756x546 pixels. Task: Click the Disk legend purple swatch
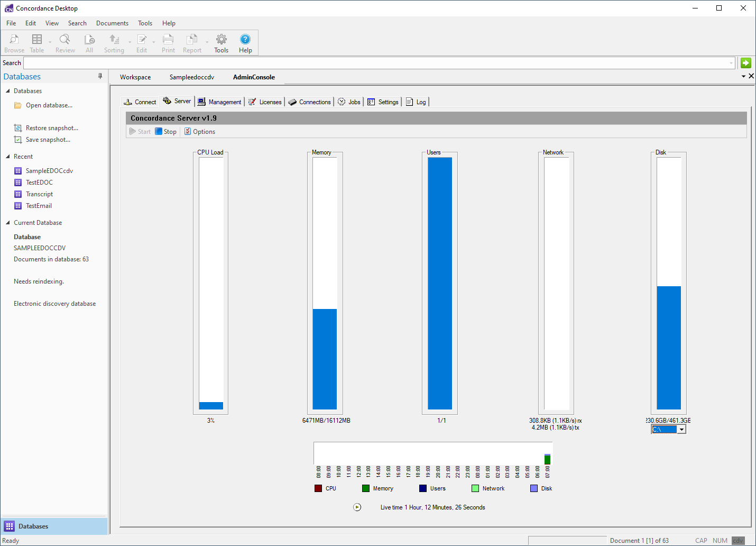(534, 488)
